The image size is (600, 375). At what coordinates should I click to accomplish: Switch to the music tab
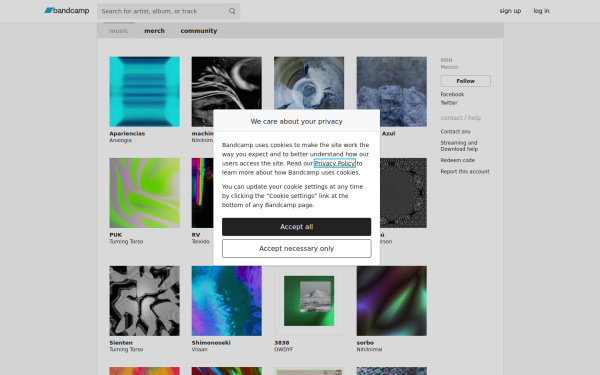coord(119,31)
